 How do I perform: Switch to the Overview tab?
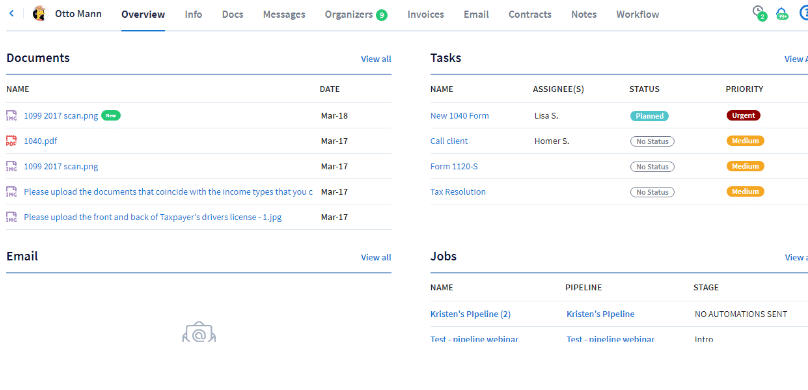click(143, 14)
